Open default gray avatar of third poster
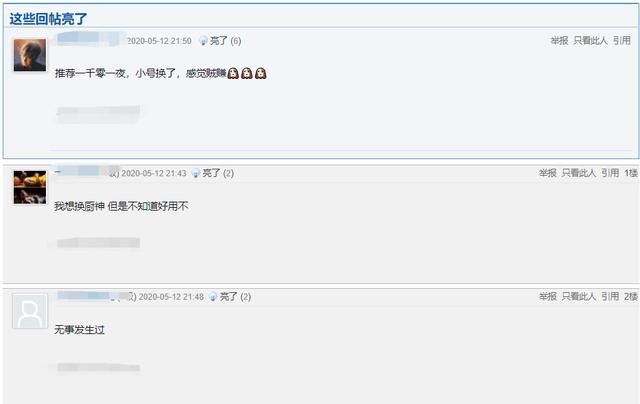 coord(30,311)
